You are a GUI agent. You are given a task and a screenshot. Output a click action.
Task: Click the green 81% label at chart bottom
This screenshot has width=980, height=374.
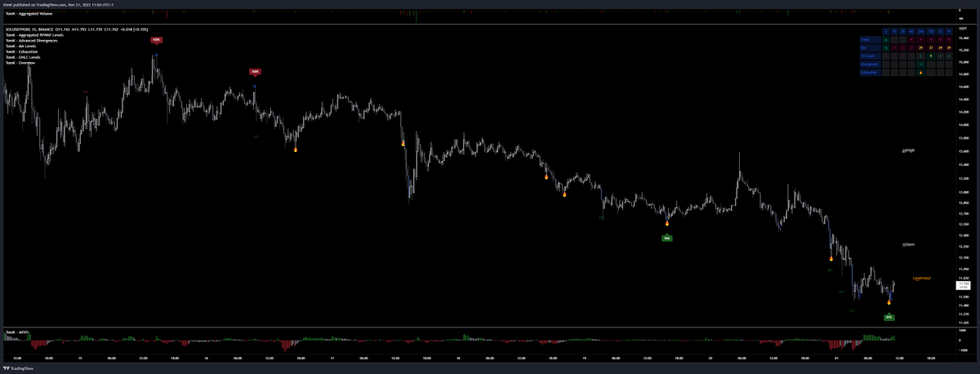(x=889, y=317)
